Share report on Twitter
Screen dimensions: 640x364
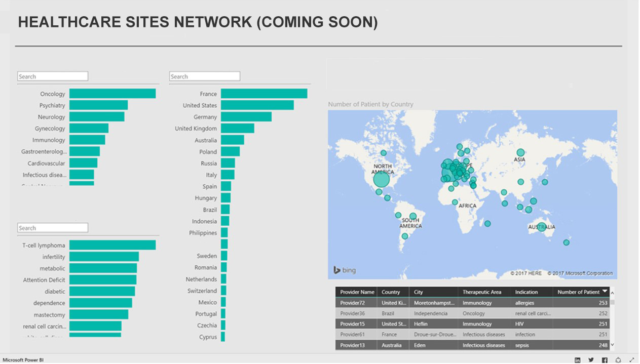(x=591, y=360)
